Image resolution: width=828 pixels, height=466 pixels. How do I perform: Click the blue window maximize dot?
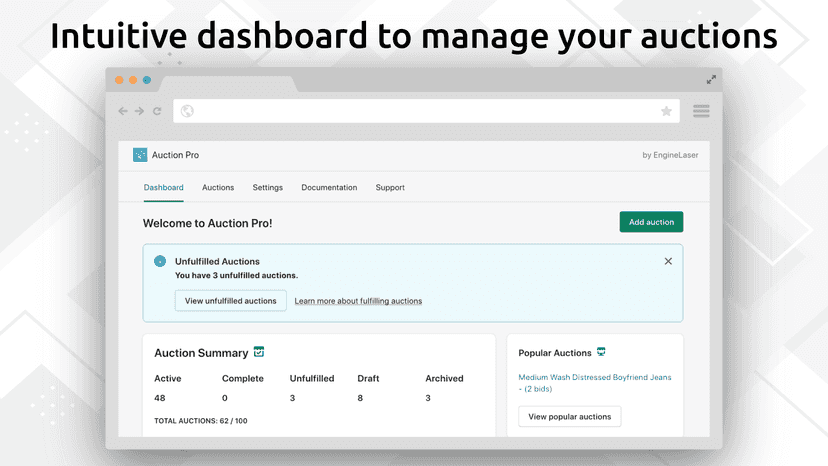tap(147, 80)
